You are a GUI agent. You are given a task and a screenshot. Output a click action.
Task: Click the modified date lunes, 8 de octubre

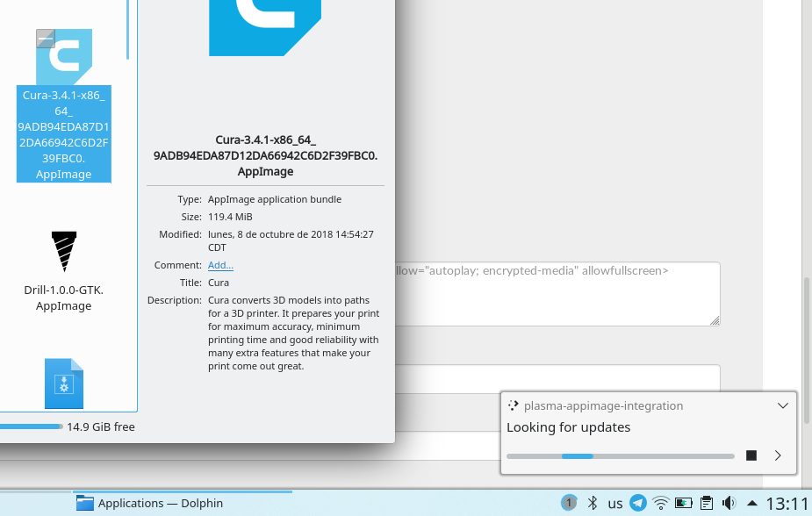291,240
